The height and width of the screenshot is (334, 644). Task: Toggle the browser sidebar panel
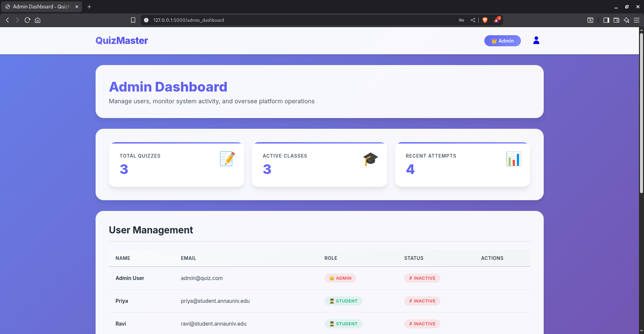click(606, 20)
